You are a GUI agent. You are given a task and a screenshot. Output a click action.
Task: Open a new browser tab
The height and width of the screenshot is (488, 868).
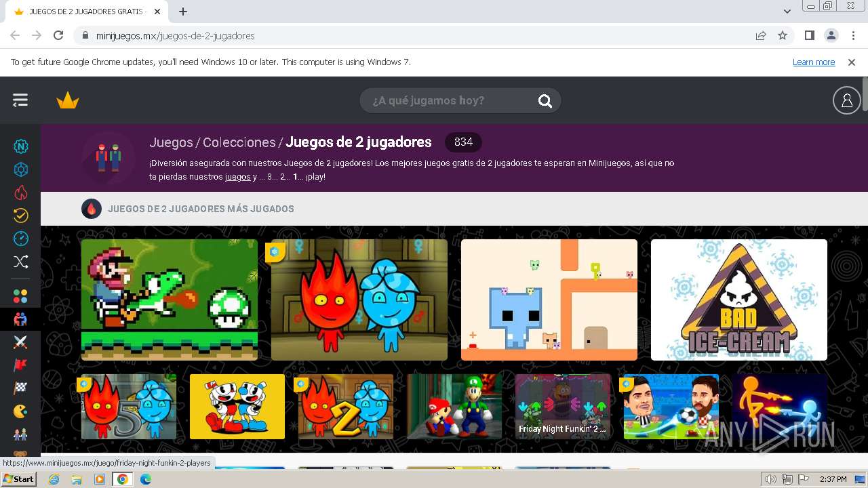183,12
